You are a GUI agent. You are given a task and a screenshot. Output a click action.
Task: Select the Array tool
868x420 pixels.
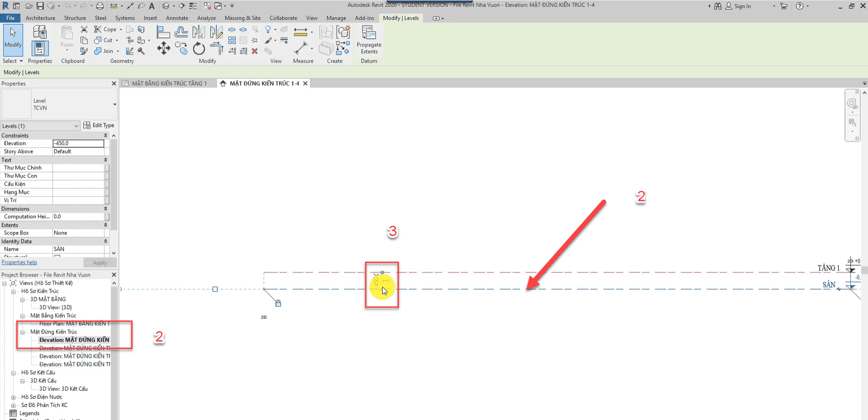point(232,40)
